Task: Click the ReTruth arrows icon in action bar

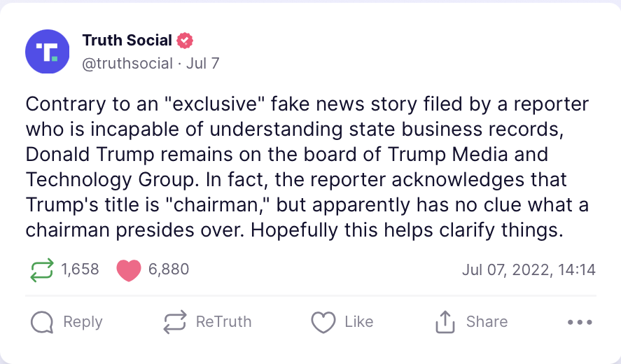Action: point(174,321)
